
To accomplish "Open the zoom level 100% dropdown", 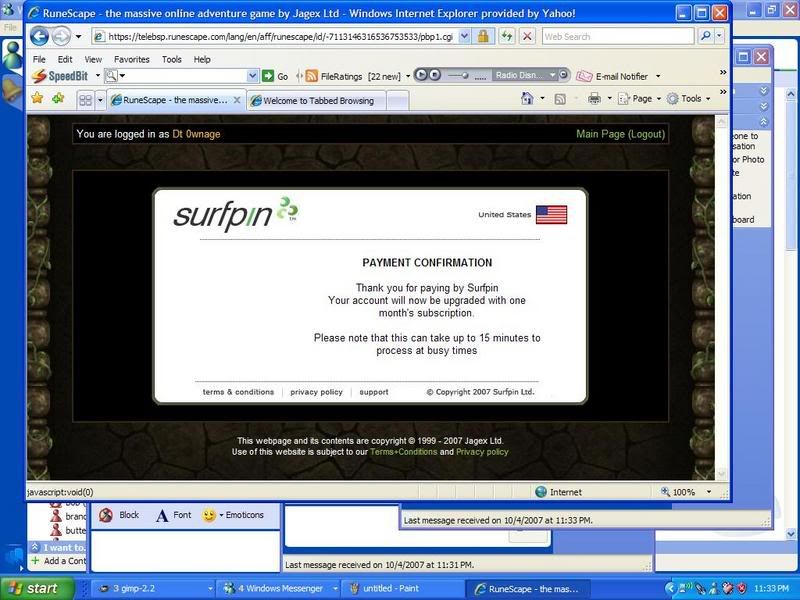I will point(709,492).
